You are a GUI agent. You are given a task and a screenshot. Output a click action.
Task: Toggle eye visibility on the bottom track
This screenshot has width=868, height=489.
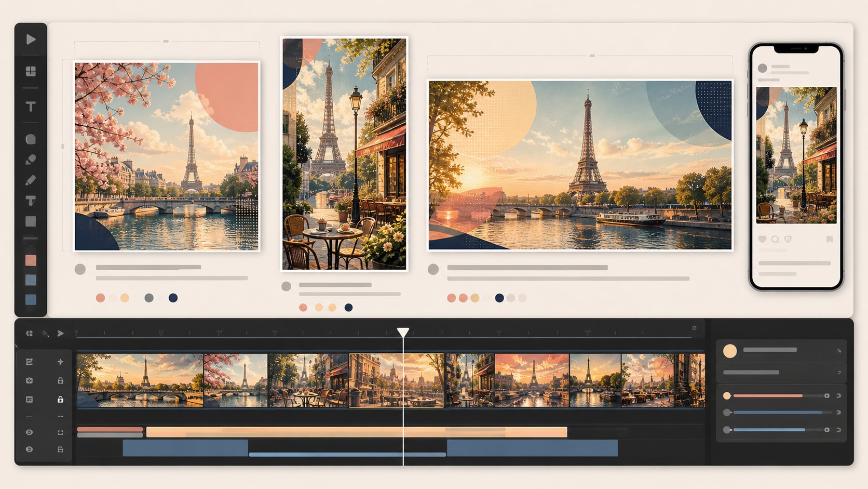[29, 449]
